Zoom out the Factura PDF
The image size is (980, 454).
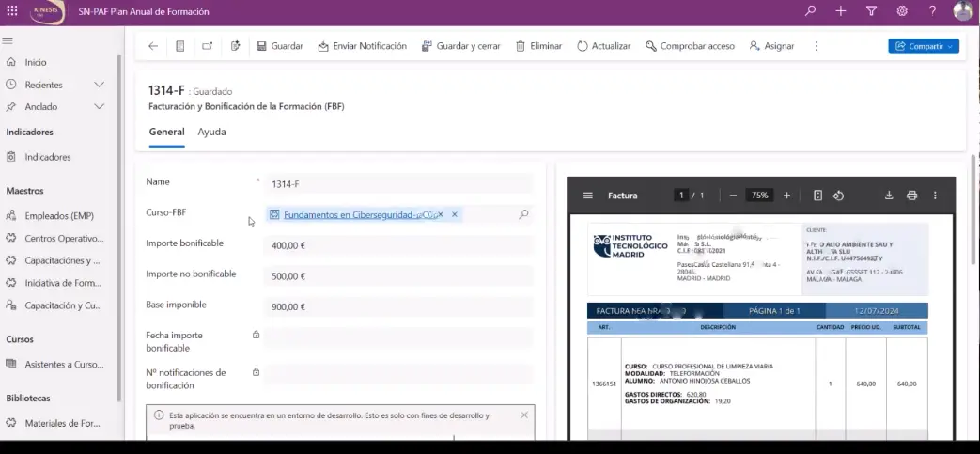(x=733, y=196)
